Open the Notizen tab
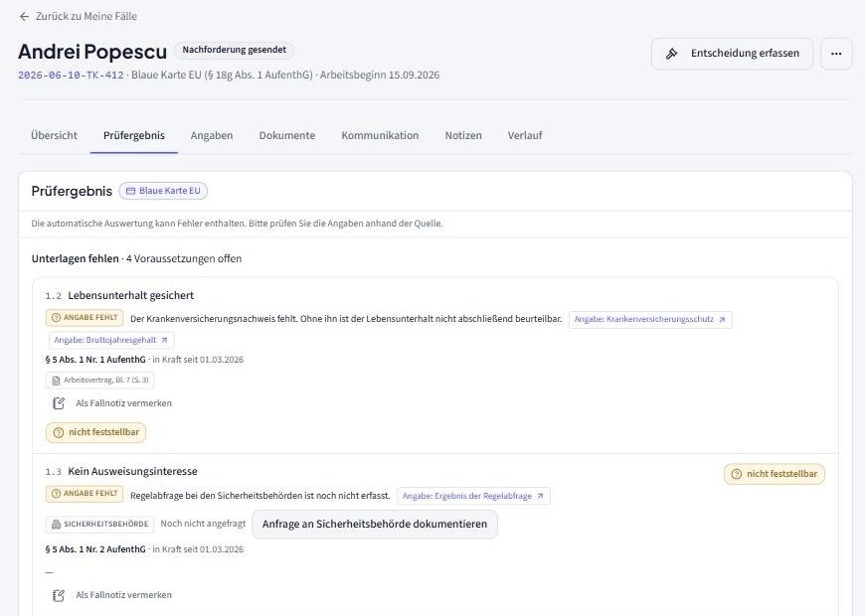865x616 pixels. (x=463, y=136)
